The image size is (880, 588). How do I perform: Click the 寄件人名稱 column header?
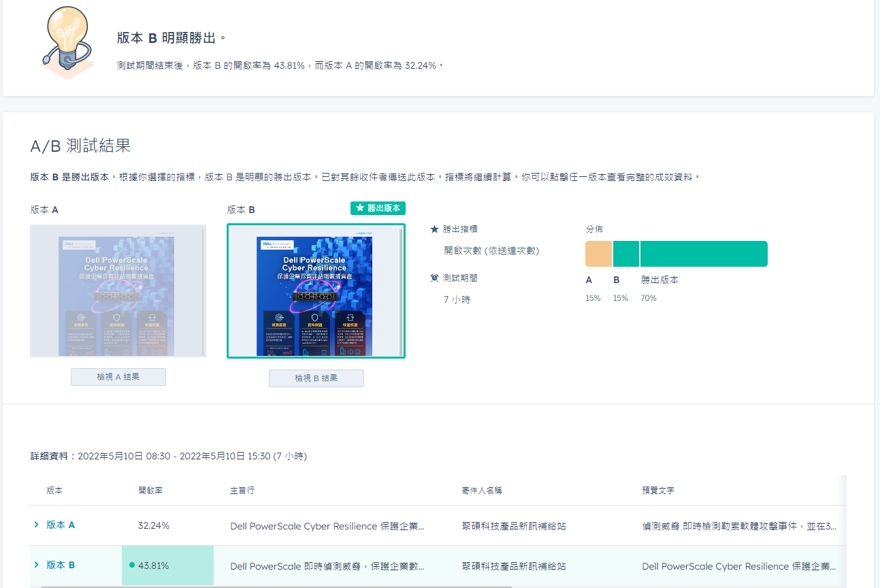(x=481, y=490)
